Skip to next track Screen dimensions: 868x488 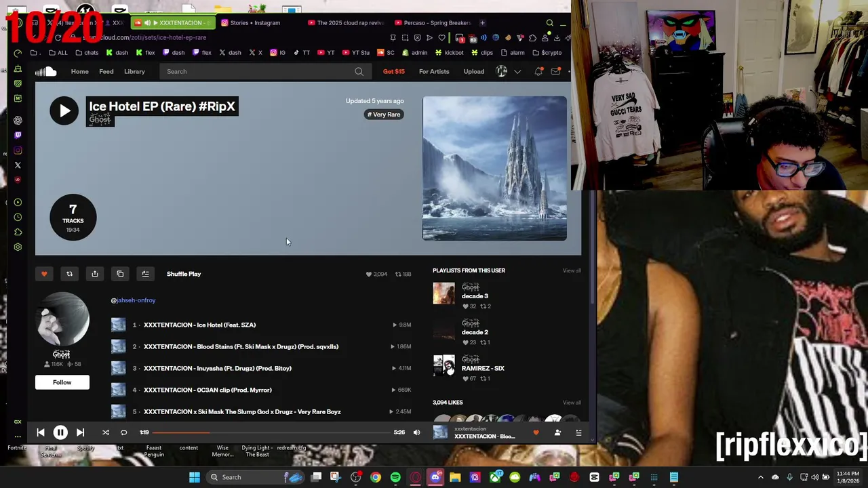pos(80,432)
